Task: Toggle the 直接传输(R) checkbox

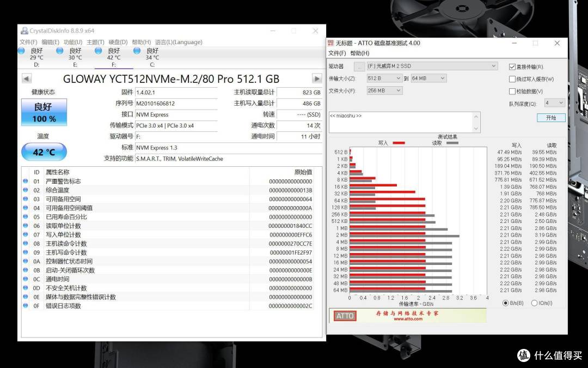Action: click(x=512, y=67)
